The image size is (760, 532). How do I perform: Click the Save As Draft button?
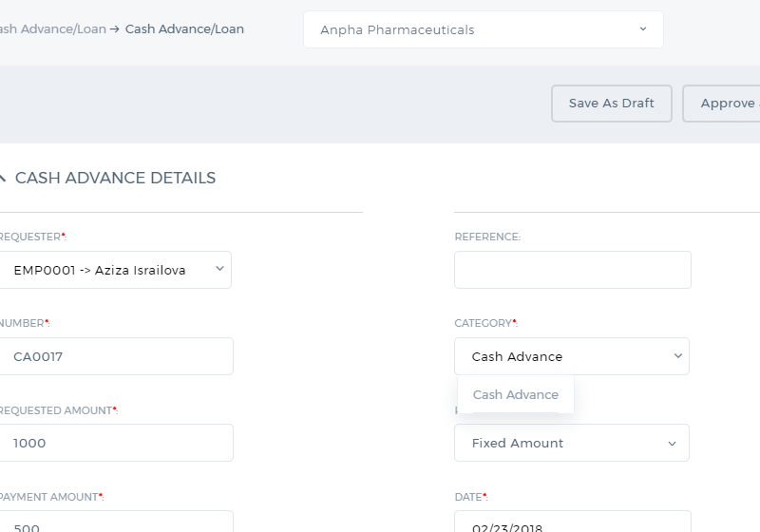pyautogui.click(x=611, y=104)
